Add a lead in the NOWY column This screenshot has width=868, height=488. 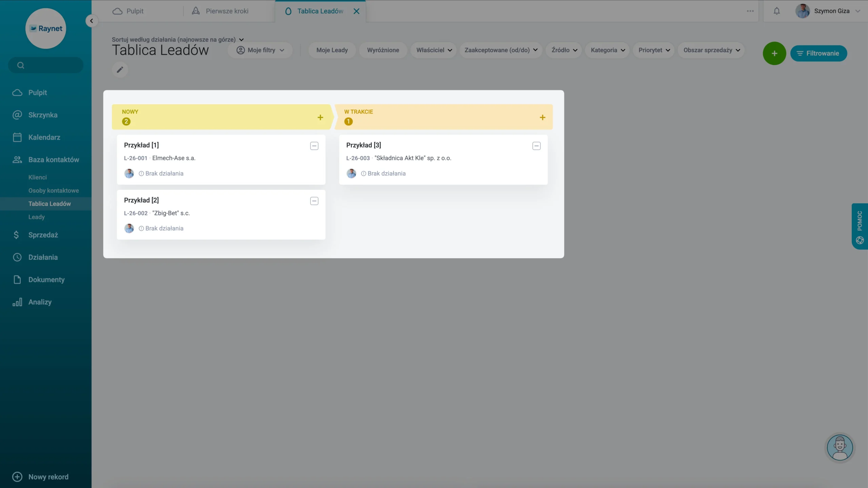click(x=320, y=117)
